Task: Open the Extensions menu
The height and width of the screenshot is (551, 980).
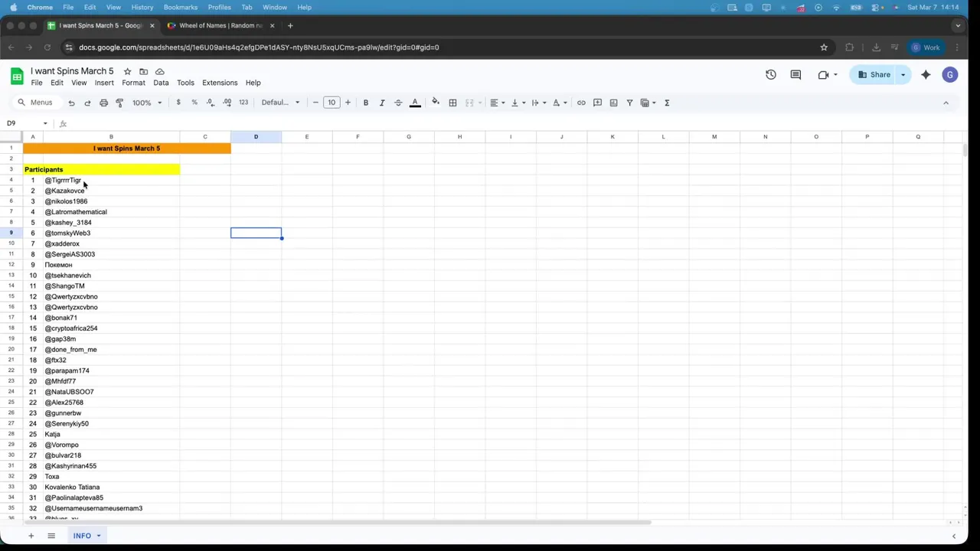Action: (220, 83)
